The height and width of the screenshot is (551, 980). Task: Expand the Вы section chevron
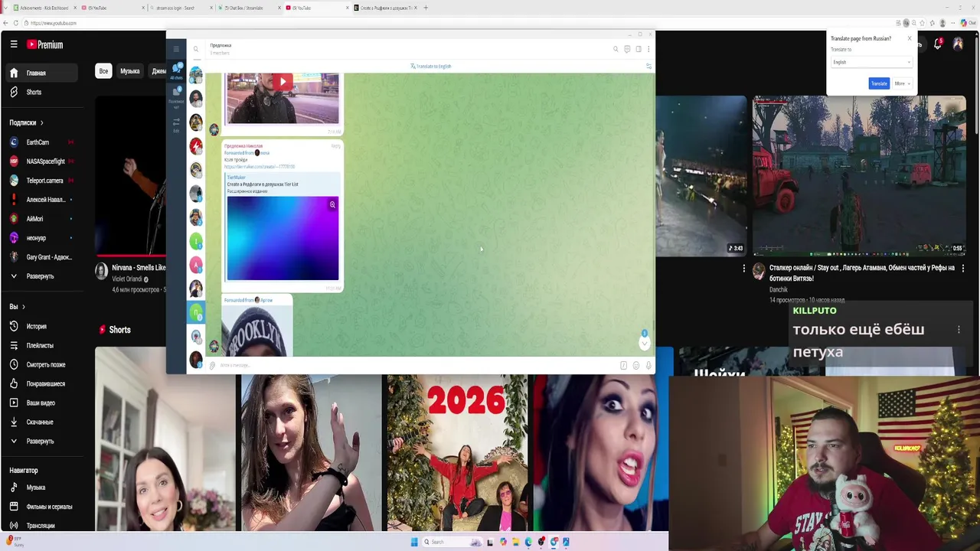point(23,307)
